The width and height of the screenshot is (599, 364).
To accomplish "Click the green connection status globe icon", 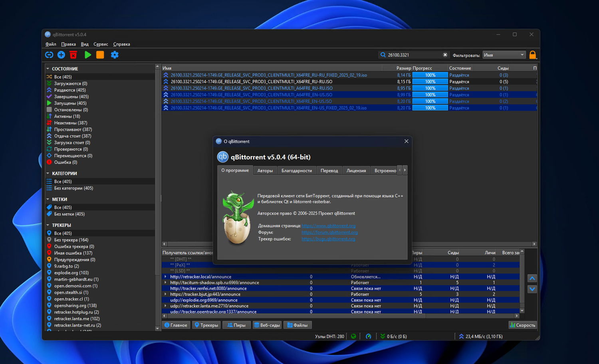I will [353, 336].
